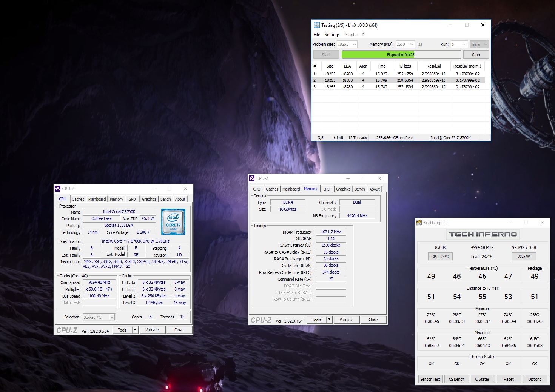Open the ? help menu in LinX

[363, 35]
